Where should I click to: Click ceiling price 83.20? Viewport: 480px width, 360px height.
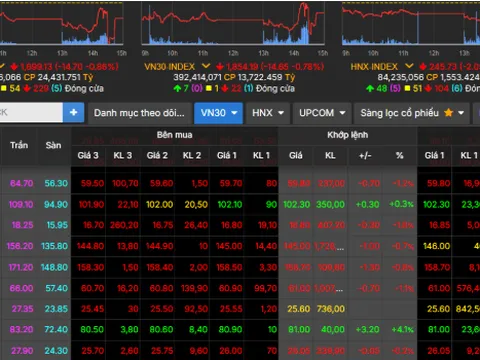21,330
